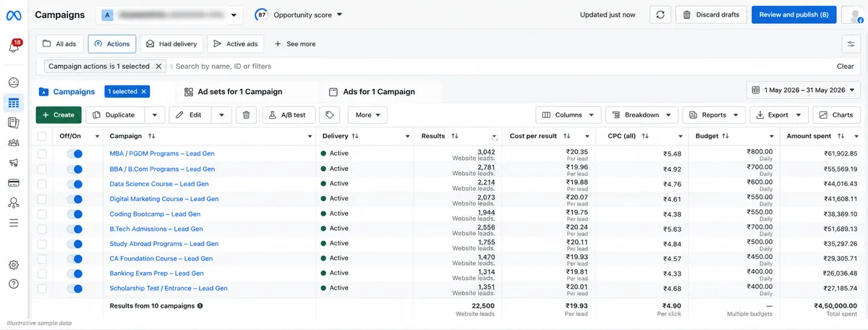The image size is (868, 330).
Task: Toggle off Data Science Course campaign
Action: coord(75,184)
